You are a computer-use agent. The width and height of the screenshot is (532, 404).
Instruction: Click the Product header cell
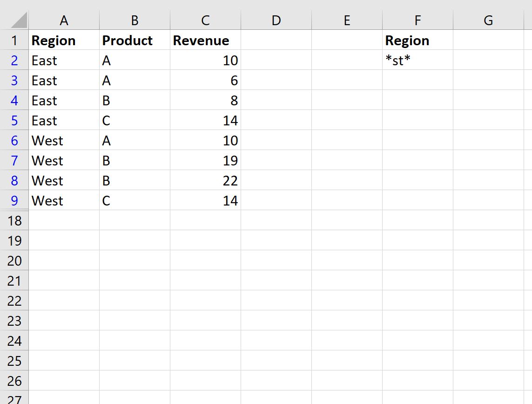[x=135, y=40]
